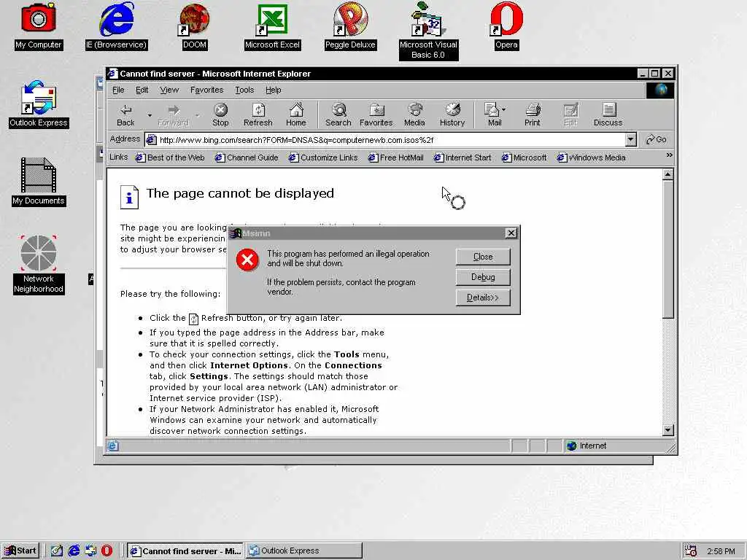Show more Links bar items chevron
Image resolution: width=747 pixels, height=560 pixels.
pos(669,155)
